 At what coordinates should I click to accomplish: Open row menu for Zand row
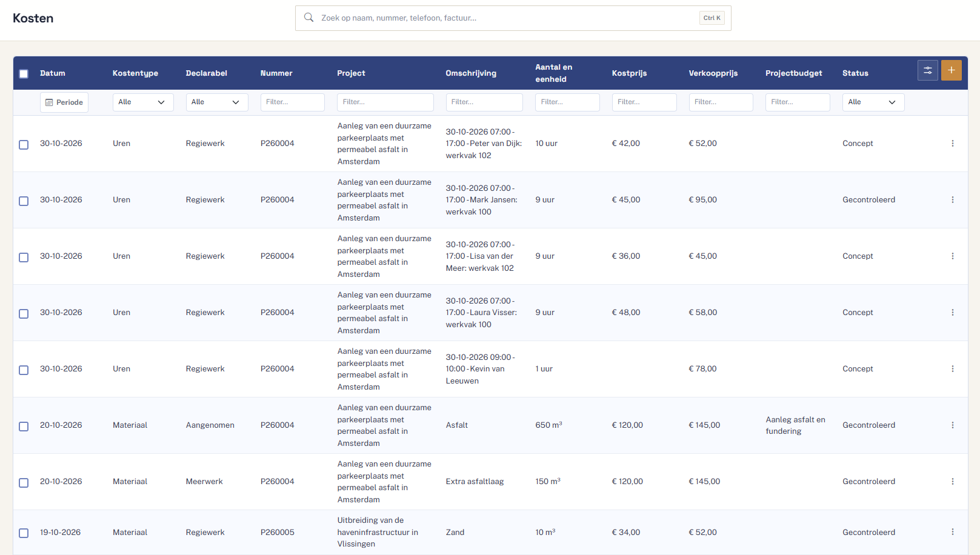(x=952, y=532)
